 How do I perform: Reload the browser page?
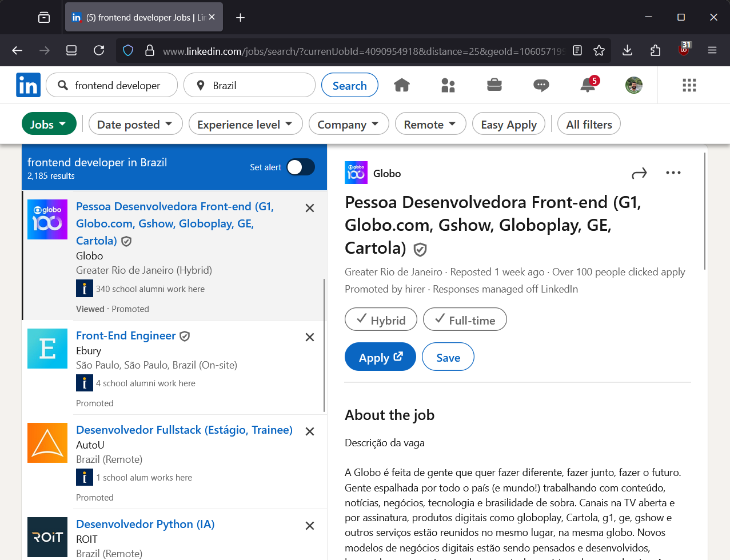point(99,50)
